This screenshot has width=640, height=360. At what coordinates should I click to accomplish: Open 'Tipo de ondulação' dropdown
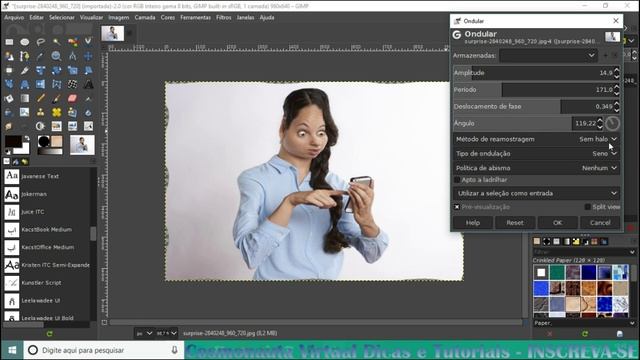click(536, 153)
